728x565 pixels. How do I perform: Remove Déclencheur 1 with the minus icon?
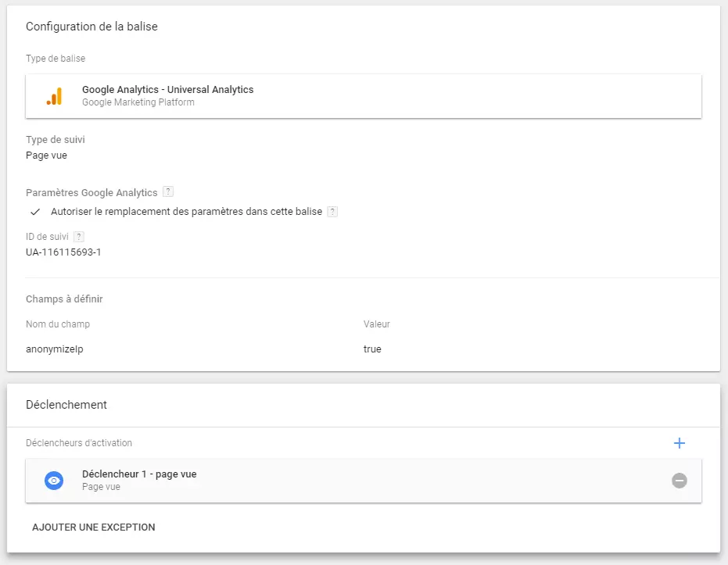tap(680, 481)
